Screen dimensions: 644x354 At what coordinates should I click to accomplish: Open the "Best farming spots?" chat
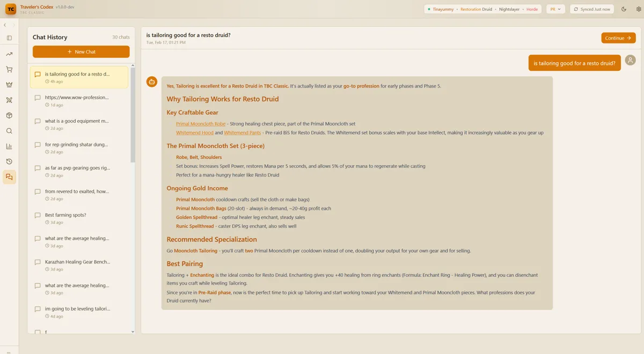tap(65, 215)
